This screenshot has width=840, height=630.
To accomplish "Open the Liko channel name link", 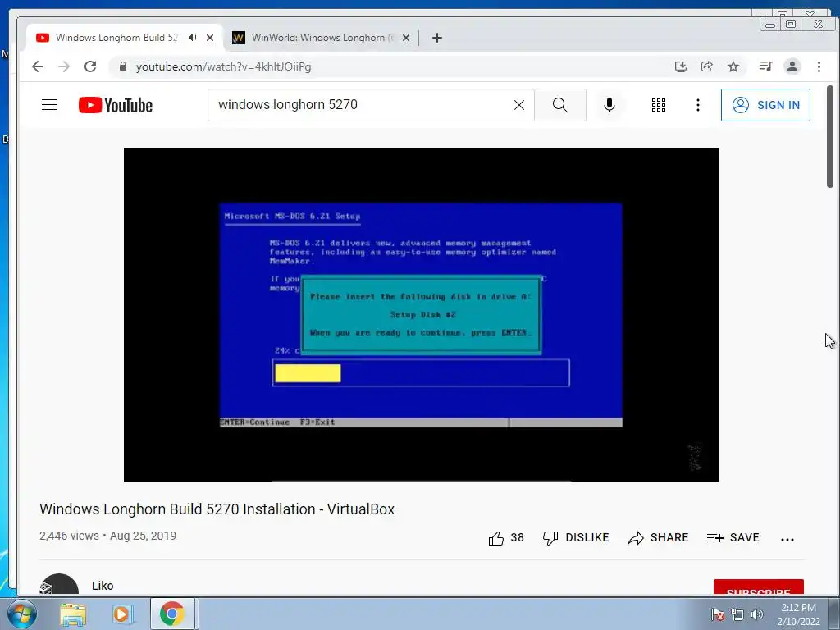I will pos(103,586).
